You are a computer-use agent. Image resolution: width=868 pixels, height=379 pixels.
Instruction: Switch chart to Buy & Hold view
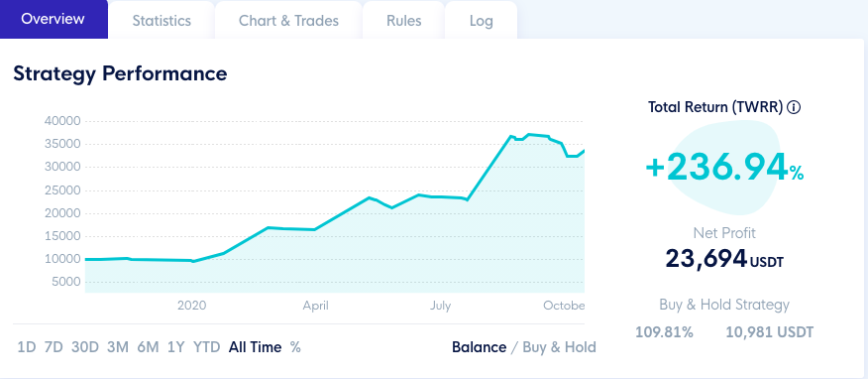(x=559, y=347)
